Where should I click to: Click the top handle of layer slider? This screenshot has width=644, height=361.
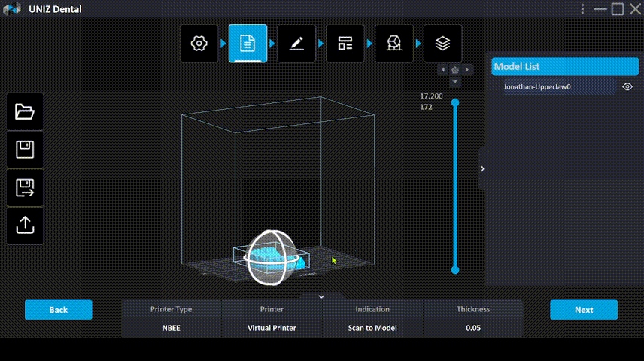point(455,102)
